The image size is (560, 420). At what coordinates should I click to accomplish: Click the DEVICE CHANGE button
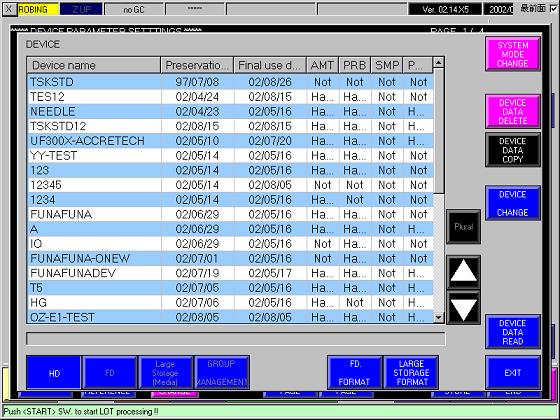coord(512,203)
